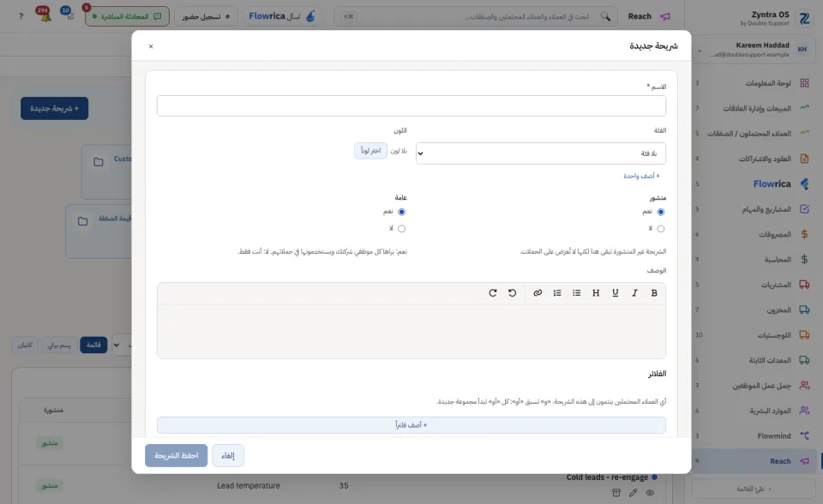Open المشاريع والمهام sidebar item
823x504 pixels.
click(754, 209)
